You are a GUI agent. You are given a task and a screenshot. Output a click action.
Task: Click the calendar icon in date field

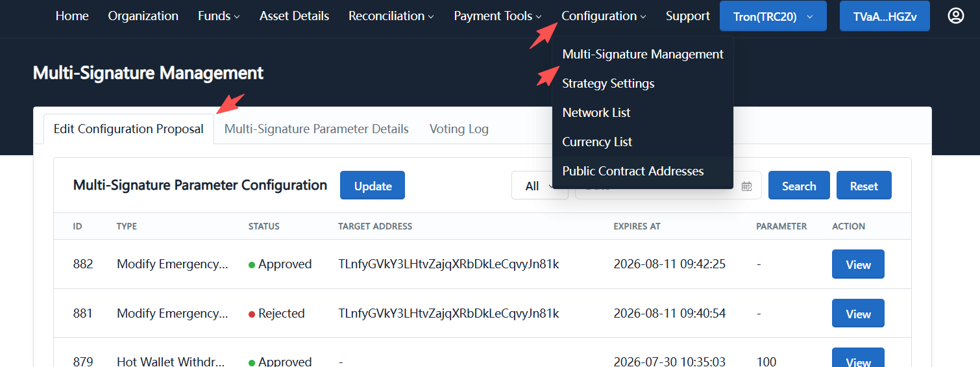pyautogui.click(x=746, y=186)
